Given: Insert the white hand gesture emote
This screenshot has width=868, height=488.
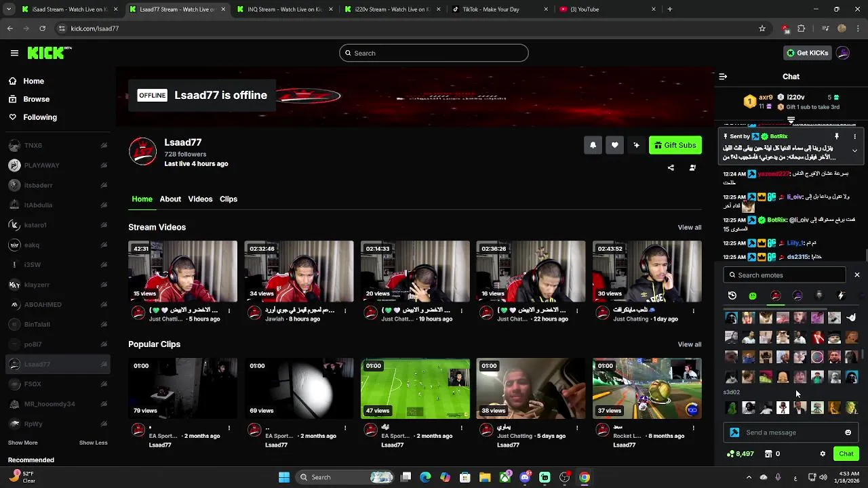Looking at the screenshot, I should point(851,317).
